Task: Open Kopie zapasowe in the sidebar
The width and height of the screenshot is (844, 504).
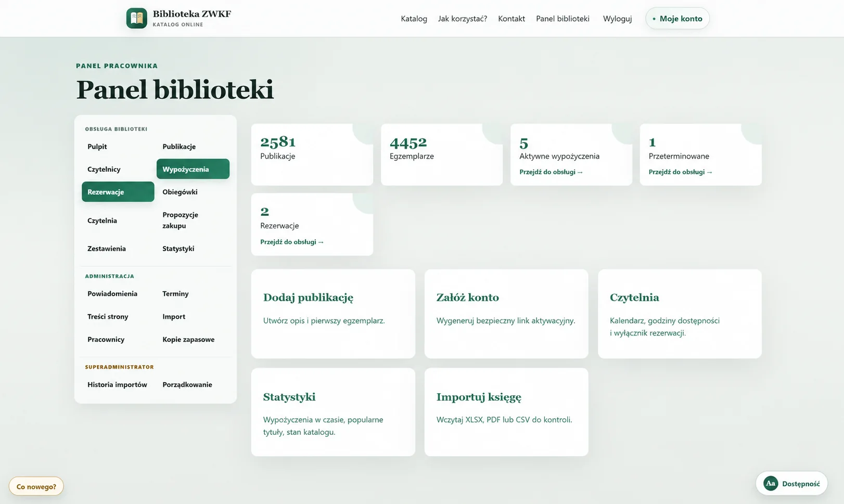Action: tap(193, 340)
